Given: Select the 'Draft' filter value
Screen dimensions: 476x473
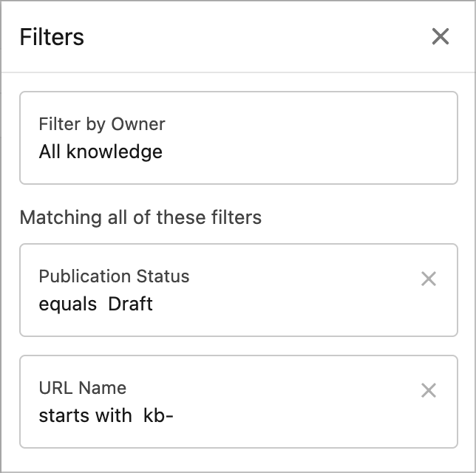Looking at the screenshot, I should pos(131,304).
